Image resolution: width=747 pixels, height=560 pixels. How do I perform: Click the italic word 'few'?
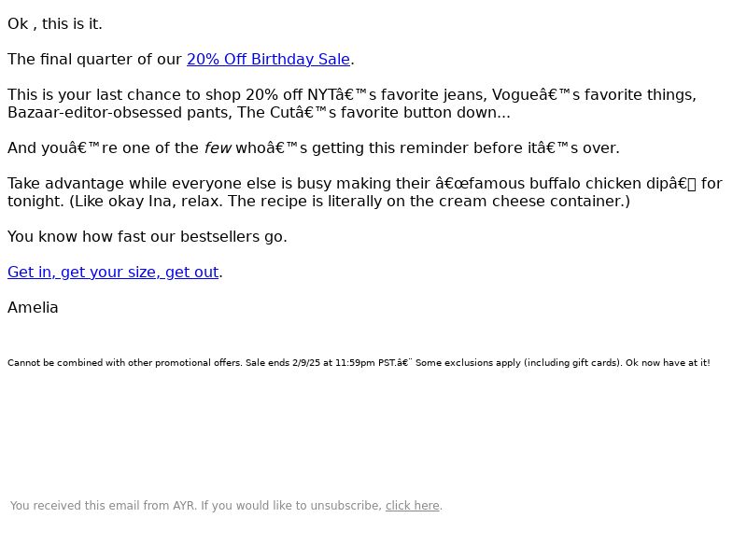click(x=218, y=148)
